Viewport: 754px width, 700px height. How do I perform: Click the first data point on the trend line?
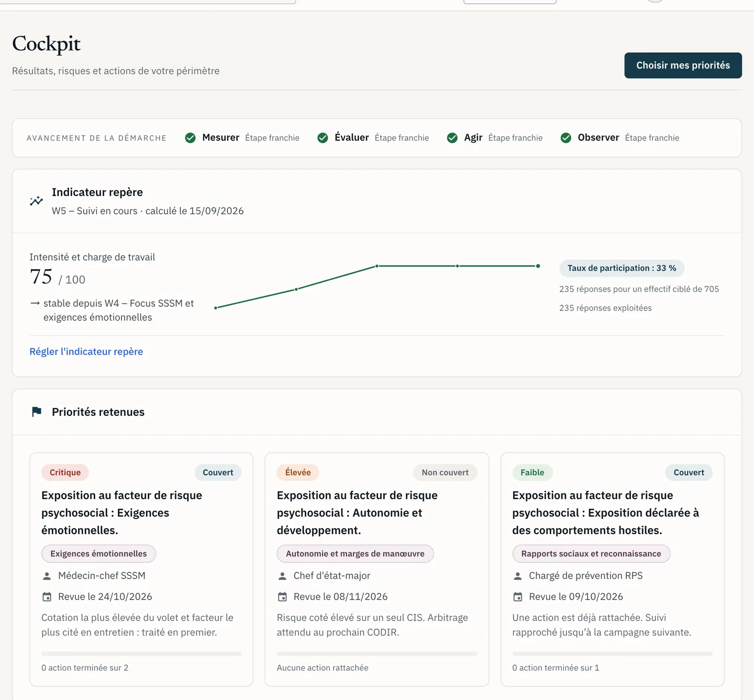pos(216,308)
